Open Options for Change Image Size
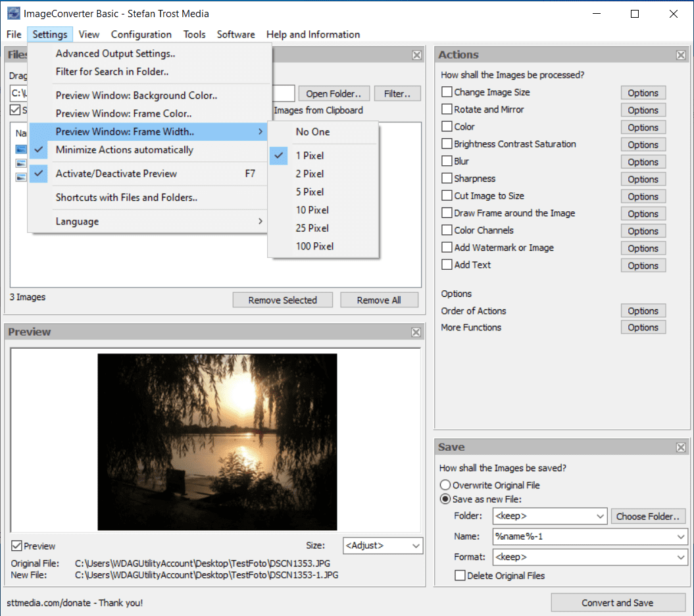The width and height of the screenshot is (694, 616). click(x=643, y=93)
